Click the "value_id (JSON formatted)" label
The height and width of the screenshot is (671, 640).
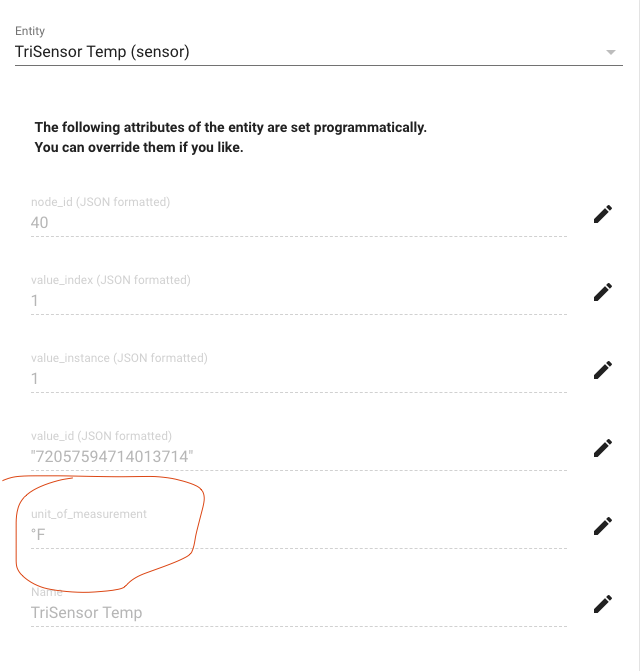click(x=101, y=436)
